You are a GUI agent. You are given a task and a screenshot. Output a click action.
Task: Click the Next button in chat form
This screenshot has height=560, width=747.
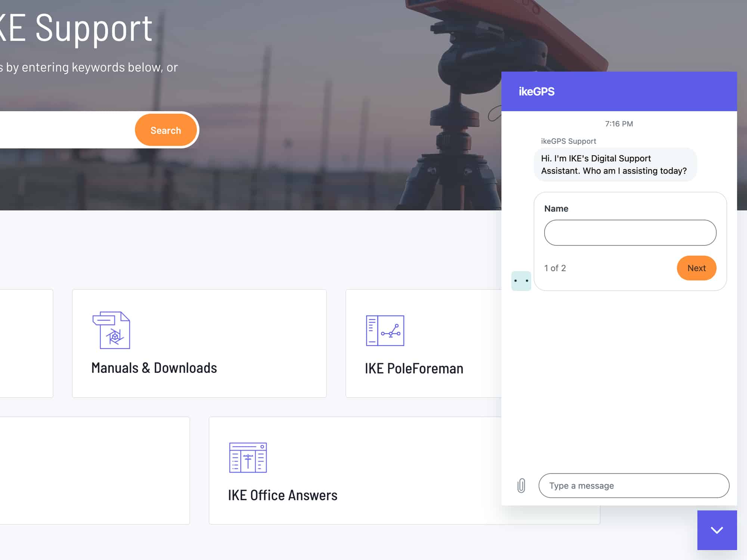click(x=696, y=268)
